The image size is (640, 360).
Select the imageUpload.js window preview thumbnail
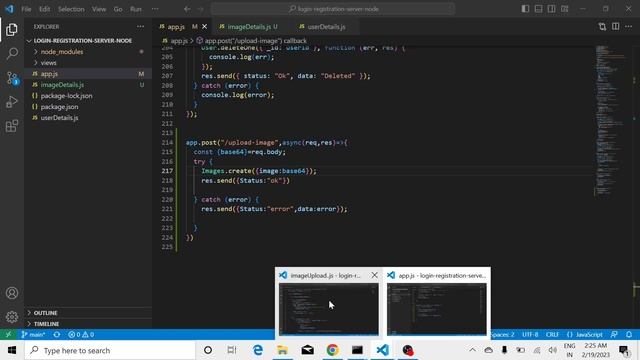[329, 309]
